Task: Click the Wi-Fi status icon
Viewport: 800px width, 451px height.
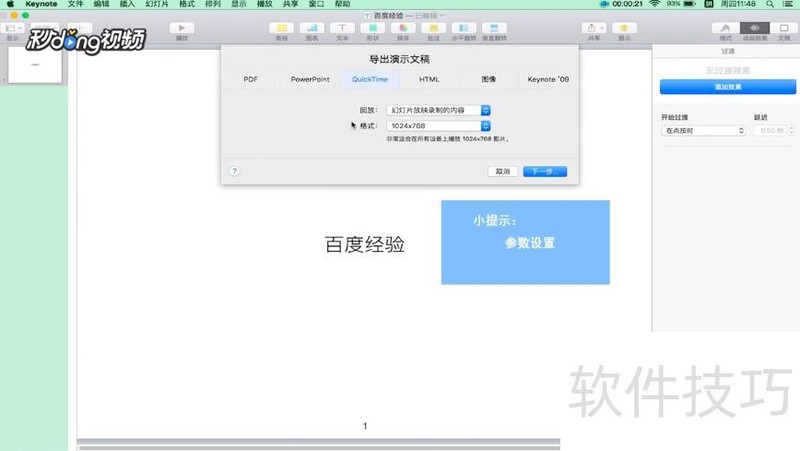Action: [x=655, y=4]
